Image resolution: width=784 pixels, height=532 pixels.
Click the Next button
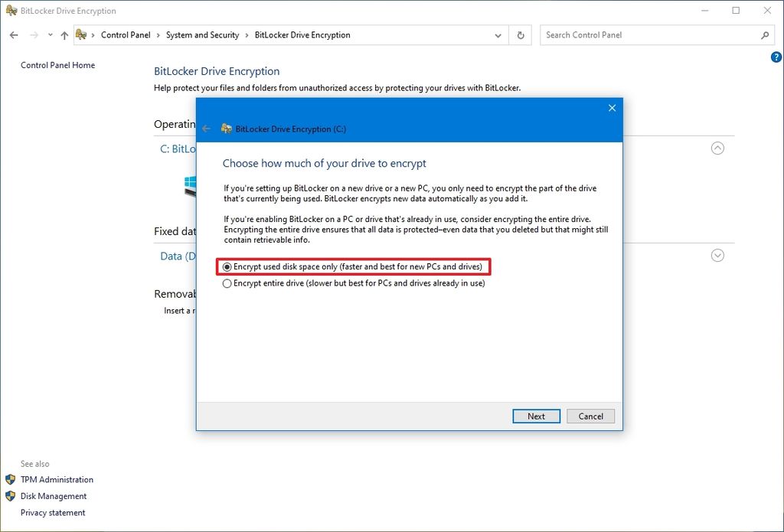pos(536,416)
